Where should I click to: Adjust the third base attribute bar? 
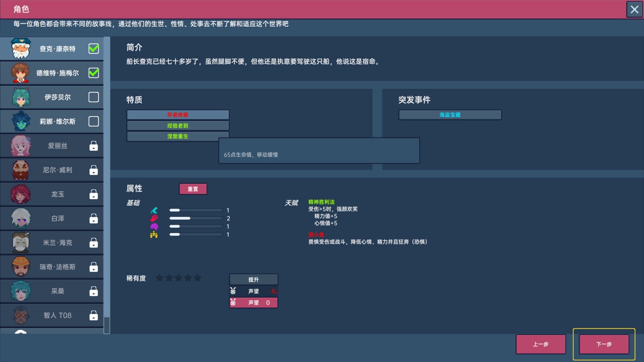[196, 226]
